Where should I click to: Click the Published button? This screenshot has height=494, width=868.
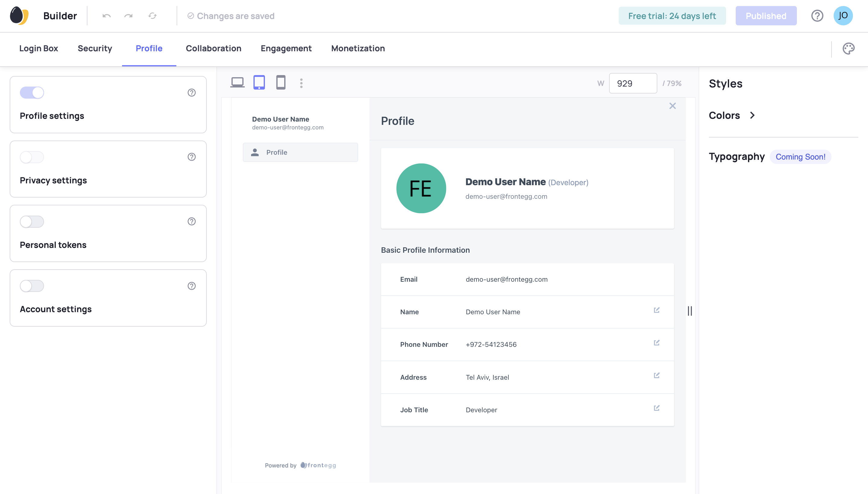(x=766, y=16)
